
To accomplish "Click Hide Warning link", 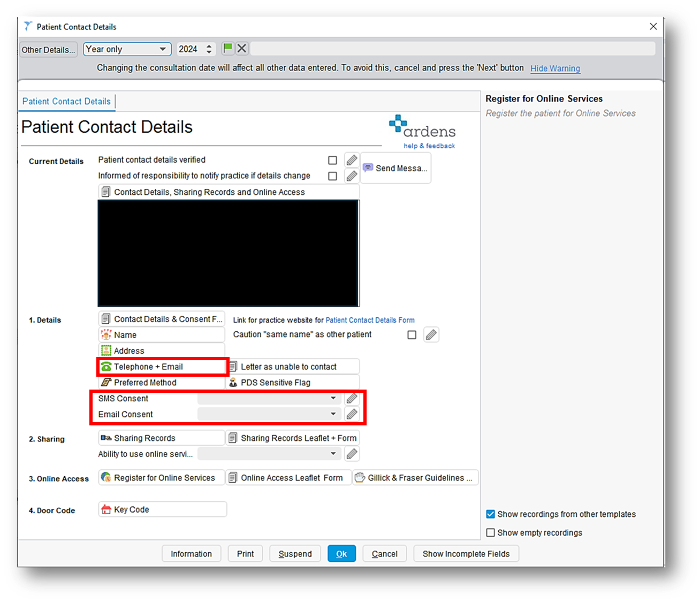I will [555, 68].
